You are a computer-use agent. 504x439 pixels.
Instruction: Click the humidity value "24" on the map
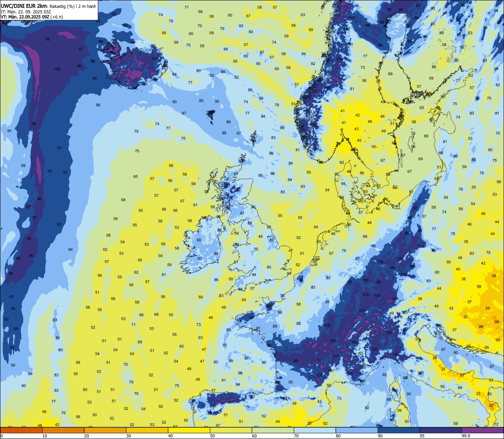(x=497, y=322)
